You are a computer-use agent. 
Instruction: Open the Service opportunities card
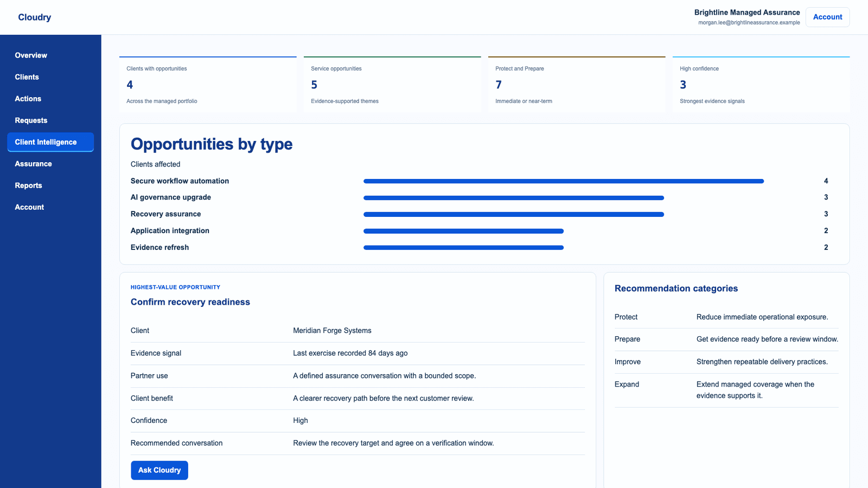click(392, 84)
